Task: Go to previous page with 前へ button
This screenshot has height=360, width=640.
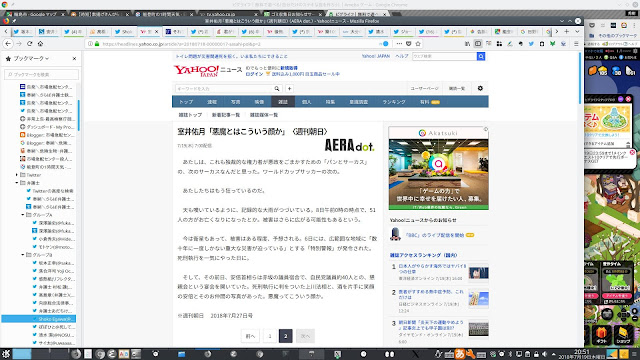Action: [250, 336]
